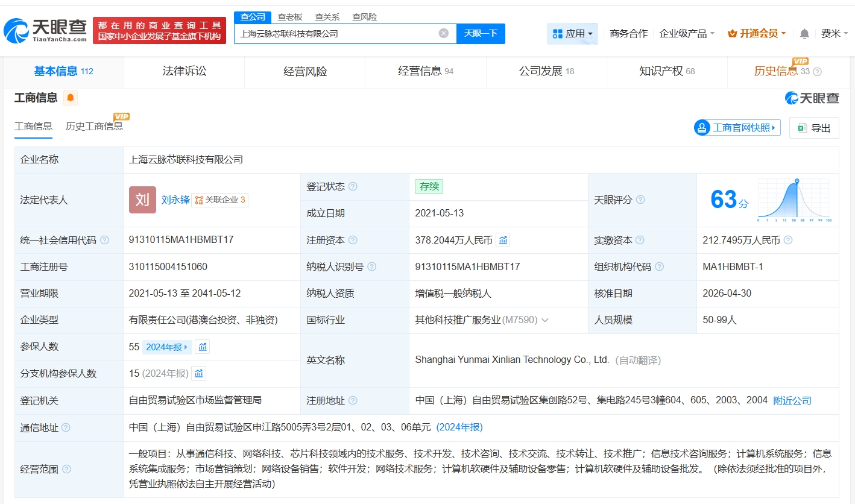This screenshot has height=504, width=855.
Task: Switch search mode to 查公司
Action: tap(253, 17)
